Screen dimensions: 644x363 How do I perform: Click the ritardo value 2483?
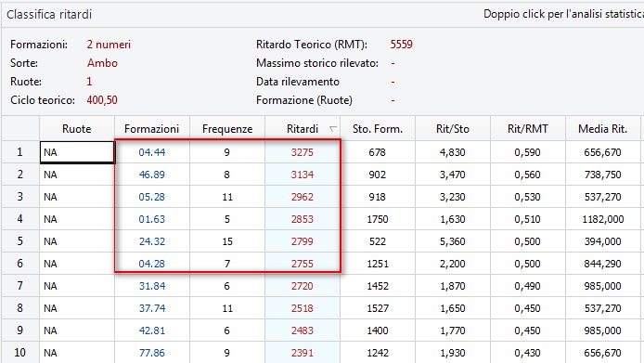(x=303, y=331)
